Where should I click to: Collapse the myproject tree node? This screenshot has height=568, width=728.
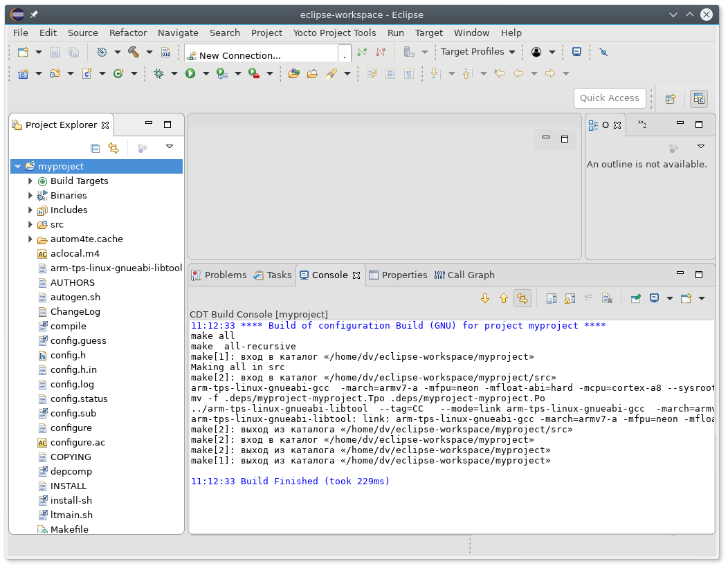(18, 167)
